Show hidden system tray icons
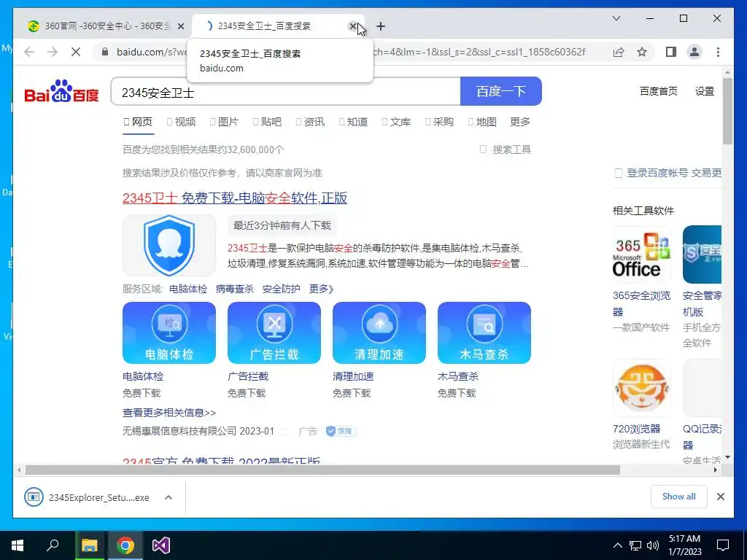This screenshot has width=747, height=560. (x=617, y=545)
